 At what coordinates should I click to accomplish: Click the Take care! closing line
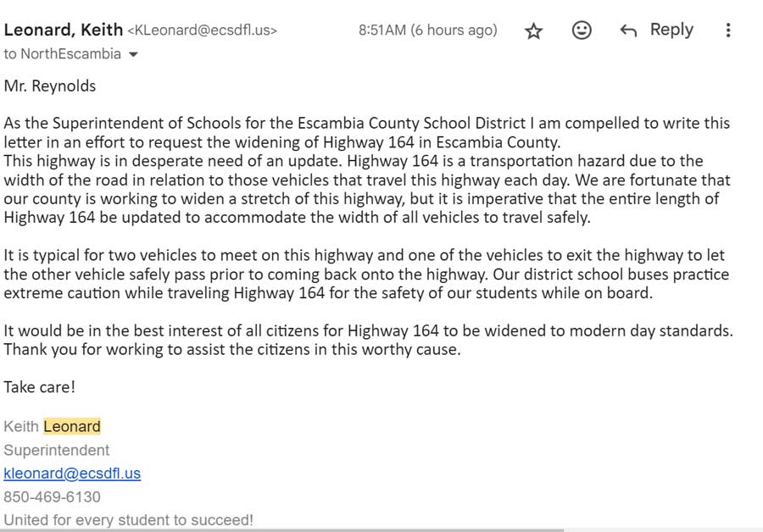click(40, 386)
